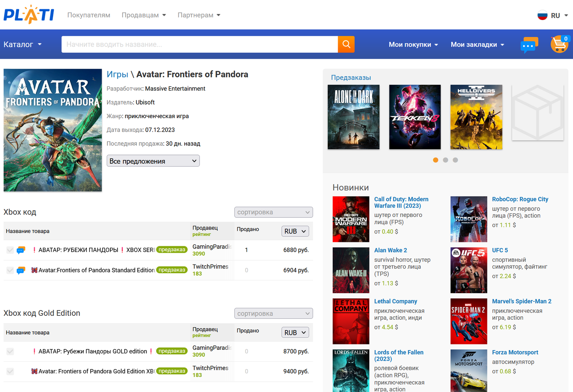
Task: Toggle checkbox for Avatar Standard Edition row
Action: coord(10,270)
